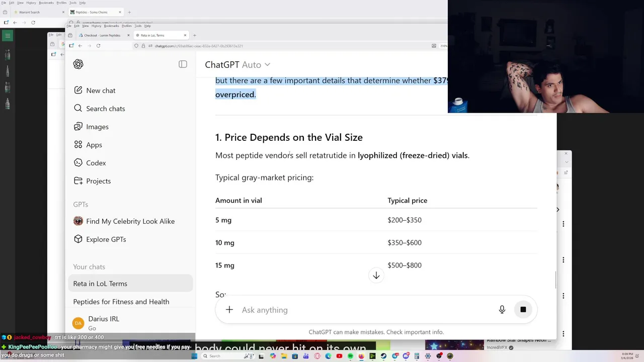The height and width of the screenshot is (362, 644).
Task: Open History menu in ChatGPT window
Action: click(x=97, y=26)
